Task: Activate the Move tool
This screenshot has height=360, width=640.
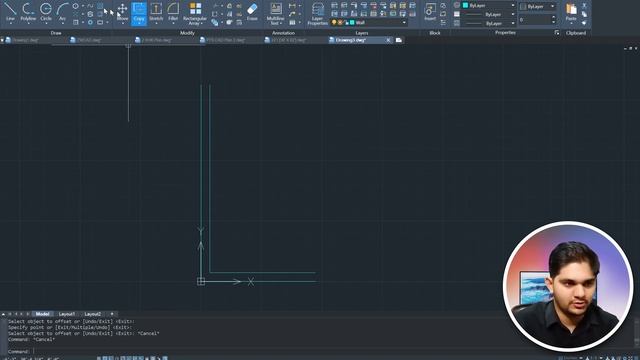Action: click(122, 11)
